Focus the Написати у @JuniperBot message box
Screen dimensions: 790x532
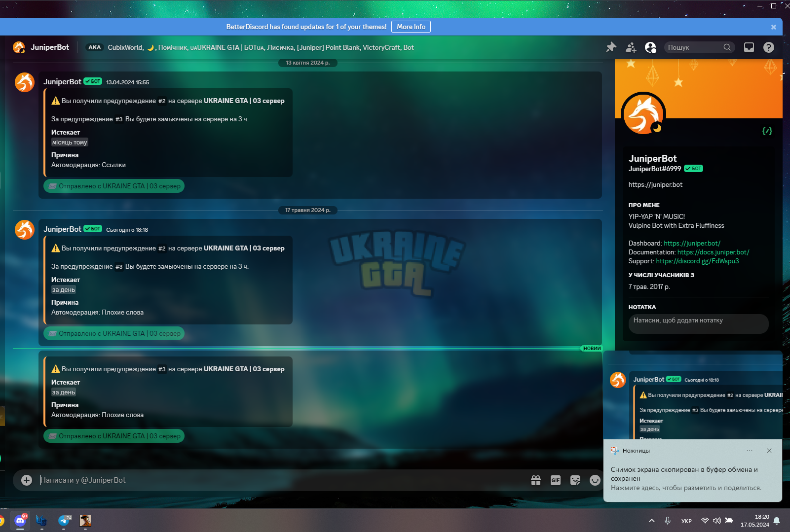(281, 480)
